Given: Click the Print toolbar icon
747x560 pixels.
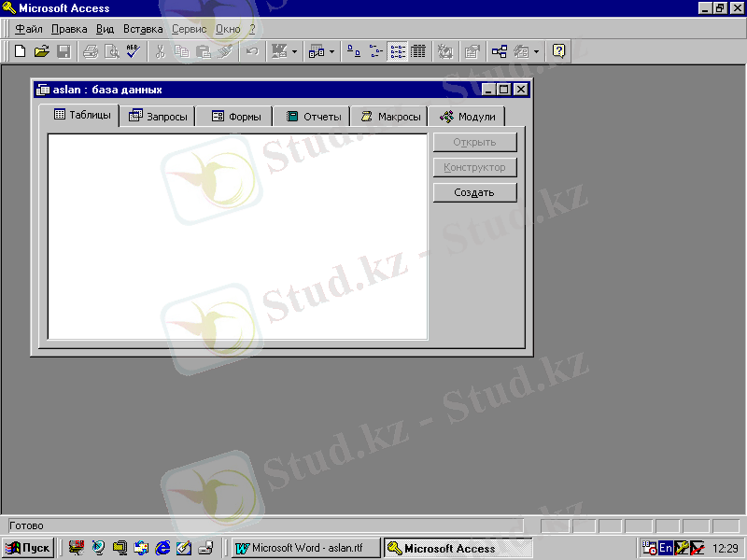Looking at the screenshot, I should point(90,51).
